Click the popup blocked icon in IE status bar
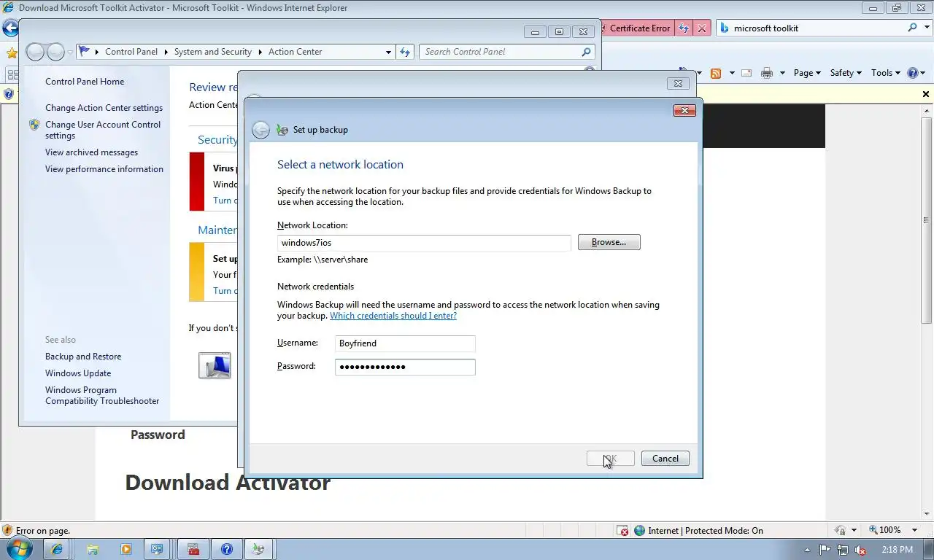 point(622,531)
